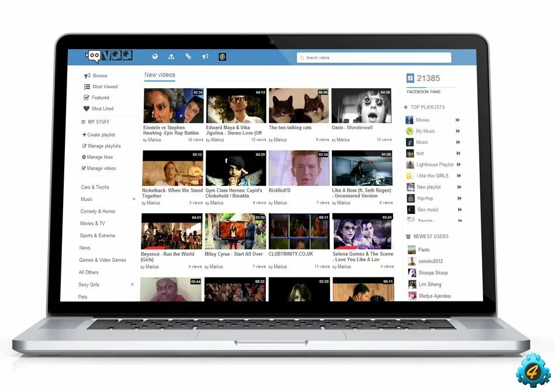Screen dimensions: 555x392
Task: Open Like A Boss video thumbnail
Action: pos(362,168)
